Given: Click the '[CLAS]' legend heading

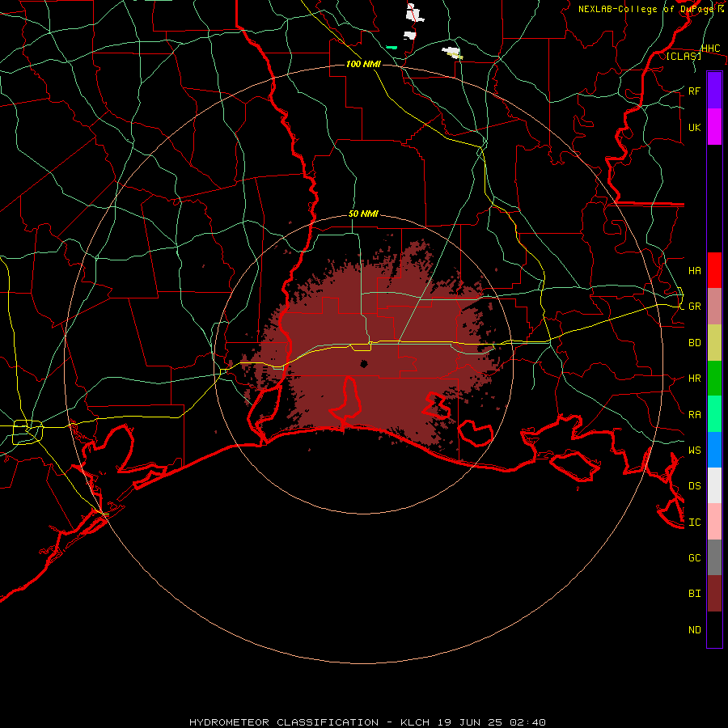Looking at the screenshot, I should [684, 56].
